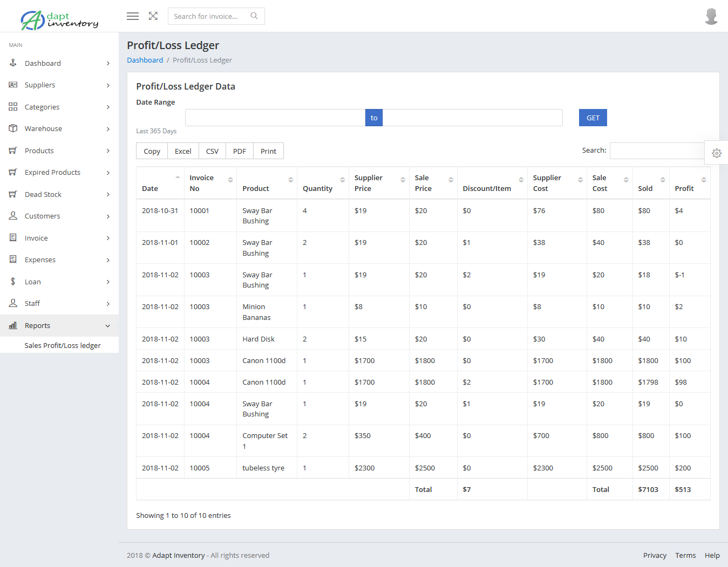Viewport: 728px width, 567px height.
Task: Open Warehouse using its box icon
Action: pyautogui.click(x=13, y=128)
